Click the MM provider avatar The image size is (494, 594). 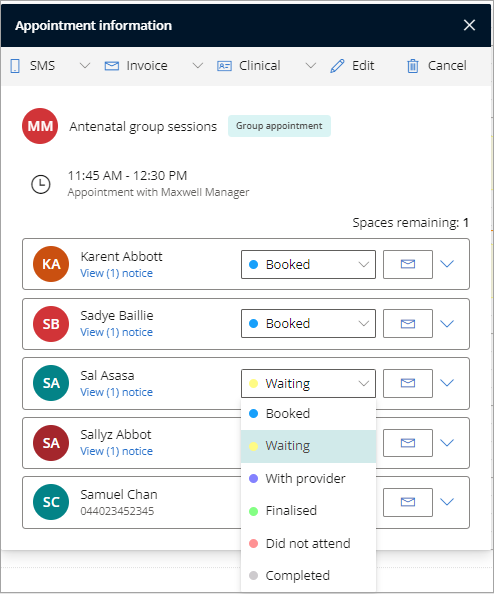[40, 126]
